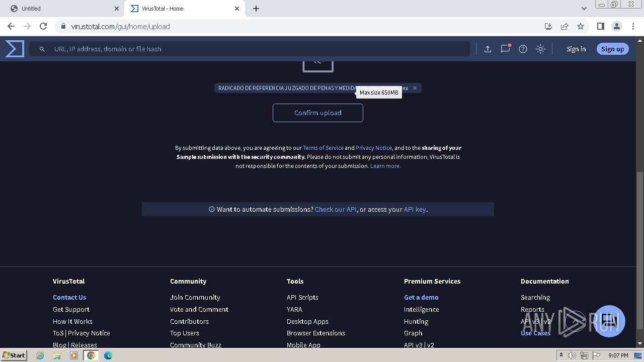Screen dimensions: 644x362
Task: Open the Desktop Apps link
Action: tap(307, 321)
